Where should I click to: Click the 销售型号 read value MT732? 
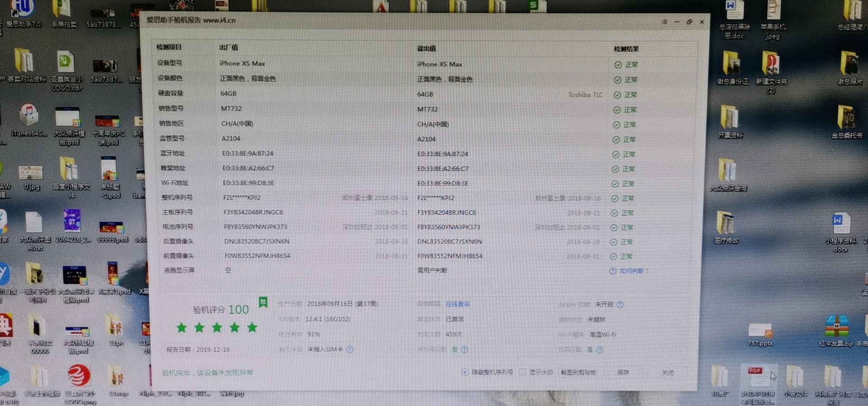(x=427, y=109)
